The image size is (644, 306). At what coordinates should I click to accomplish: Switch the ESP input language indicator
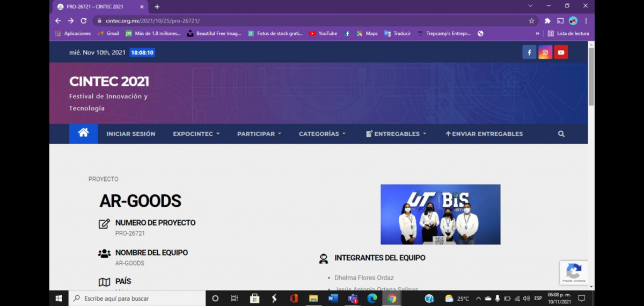(x=538, y=298)
